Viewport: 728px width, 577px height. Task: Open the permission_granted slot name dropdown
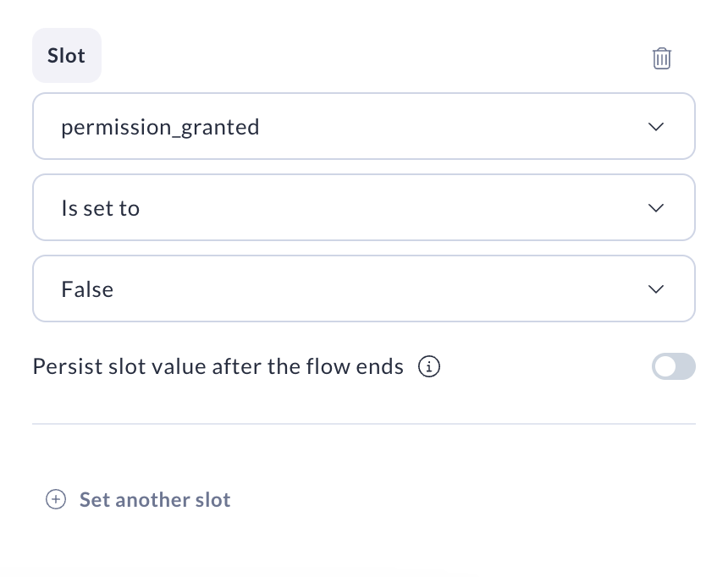(x=364, y=127)
